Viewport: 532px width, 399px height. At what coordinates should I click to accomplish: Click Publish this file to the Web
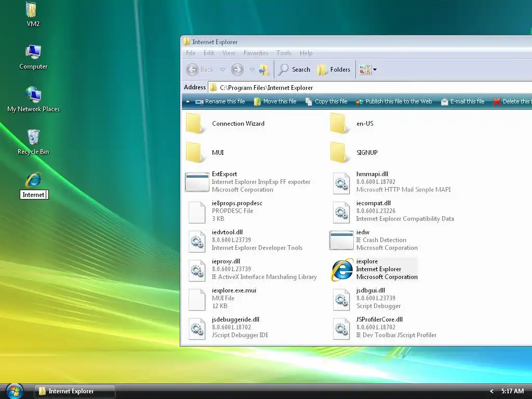394,101
